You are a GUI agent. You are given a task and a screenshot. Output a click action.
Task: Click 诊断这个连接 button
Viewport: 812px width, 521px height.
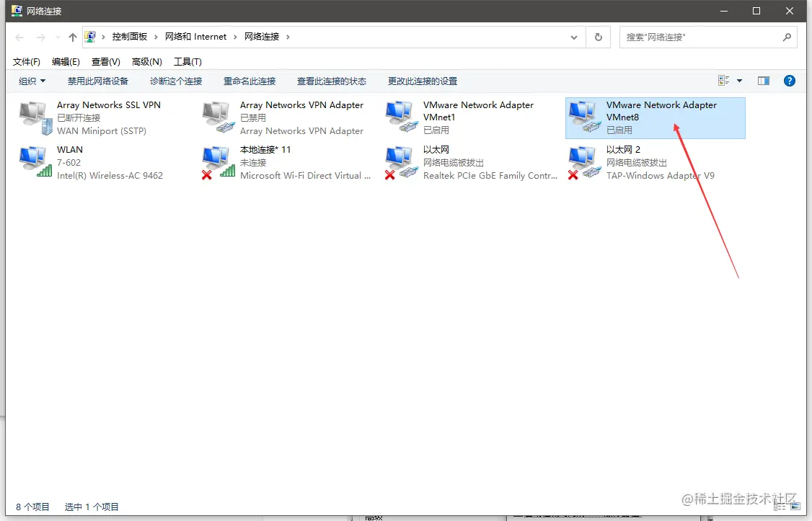point(176,81)
